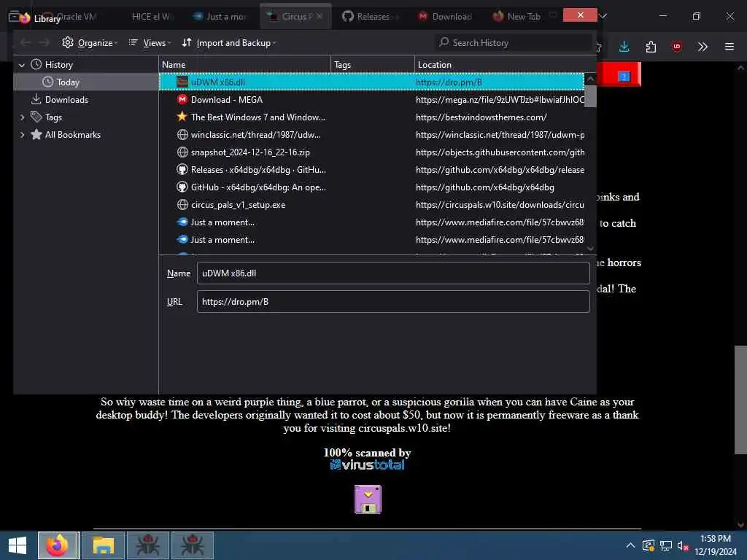Viewport: 747px width, 560px height.
Task: Select The Best Windows 7 entry
Action: point(371,117)
